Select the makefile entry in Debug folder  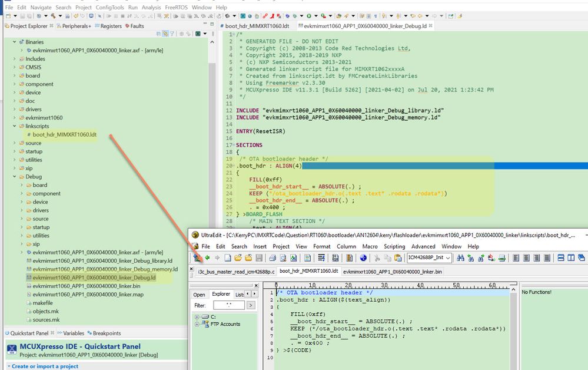click(42, 303)
